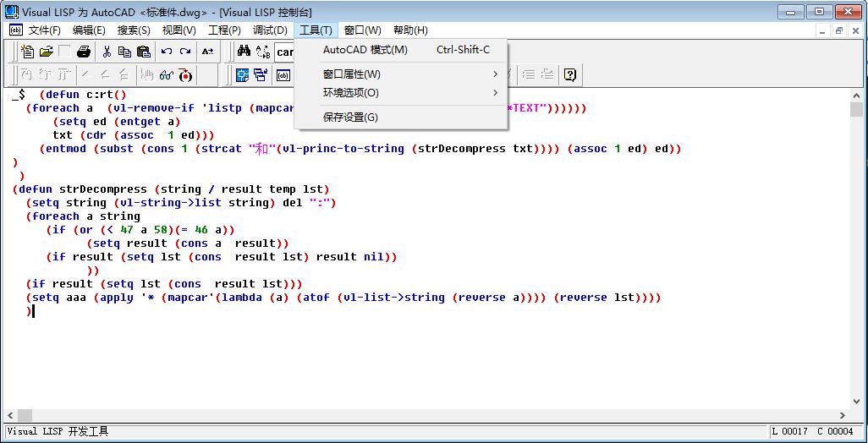Image resolution: width=868 pixels, height=443 pixels.
Task: Expand the 环境选项(O) submenu arrow
Action: (496, 92)
